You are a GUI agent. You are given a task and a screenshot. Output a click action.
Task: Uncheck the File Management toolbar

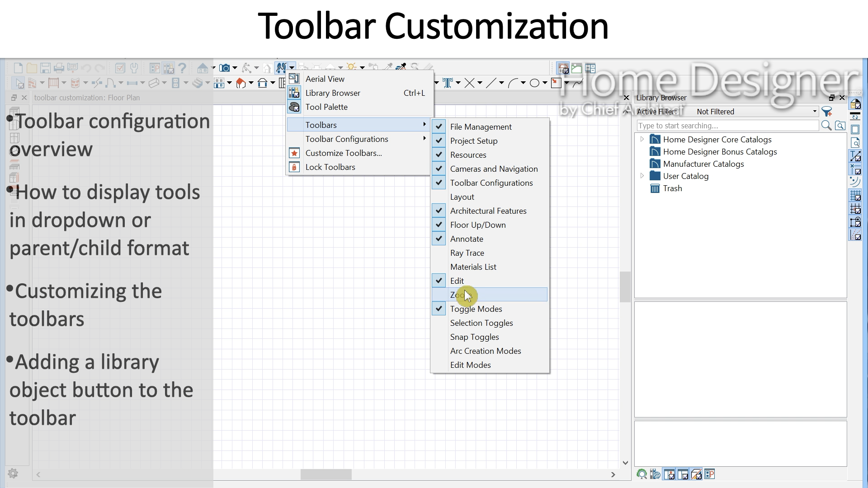pos(481,127)
